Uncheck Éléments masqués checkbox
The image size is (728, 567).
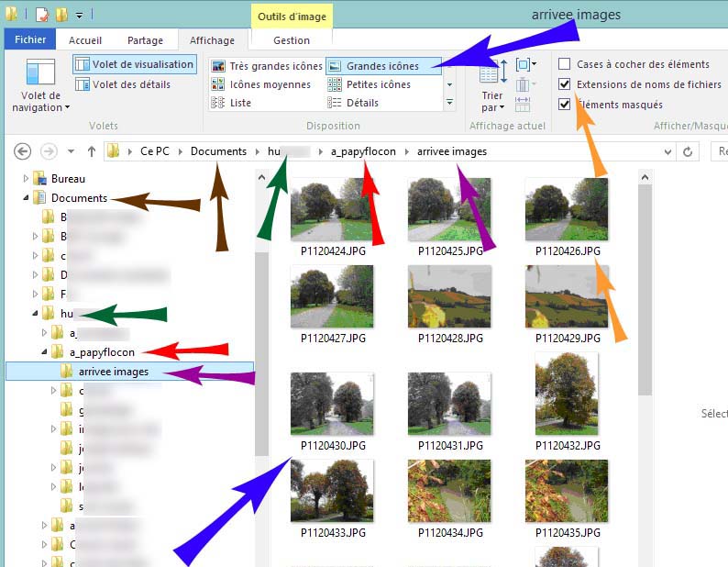point(564,104)
